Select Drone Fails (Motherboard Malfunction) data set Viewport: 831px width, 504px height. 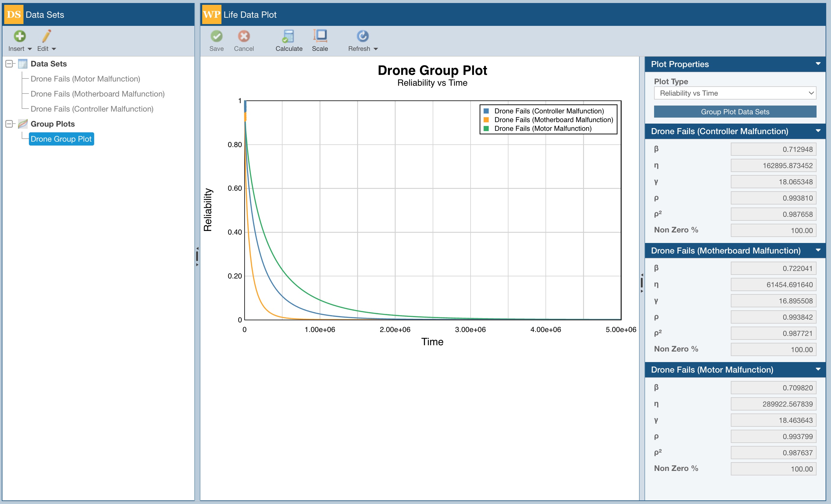97,94
